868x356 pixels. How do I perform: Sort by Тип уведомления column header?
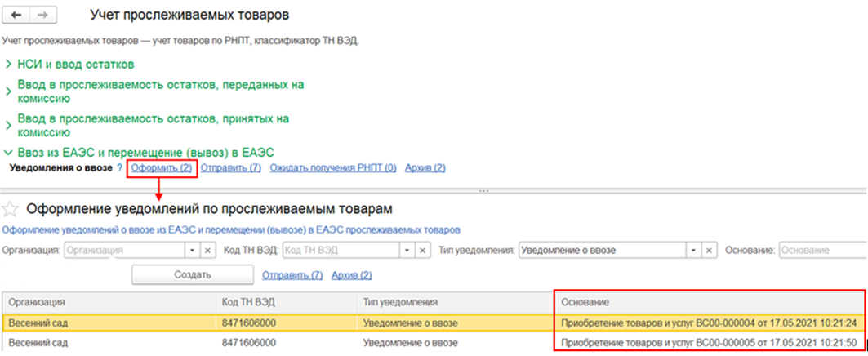456,302
